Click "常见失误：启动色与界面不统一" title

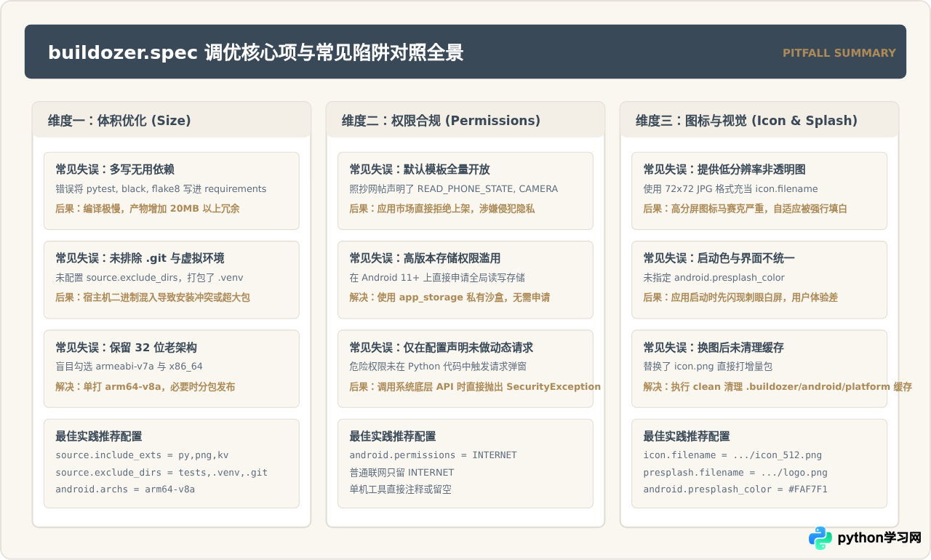point(719,258)
